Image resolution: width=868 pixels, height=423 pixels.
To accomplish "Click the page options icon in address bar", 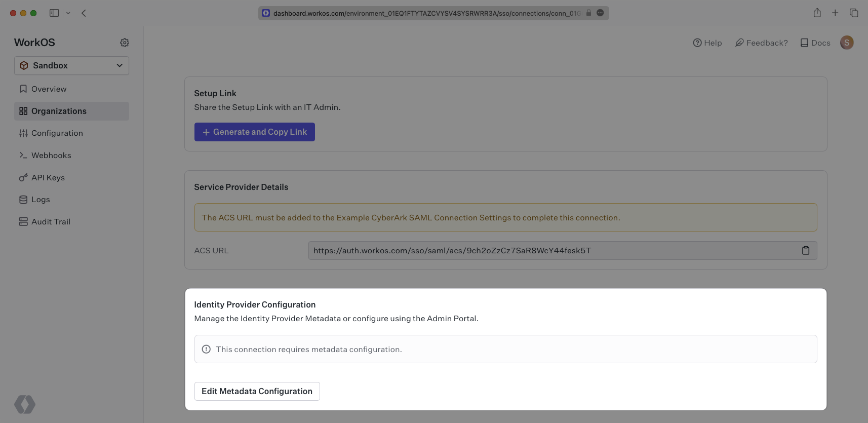I will pos(600,13).
